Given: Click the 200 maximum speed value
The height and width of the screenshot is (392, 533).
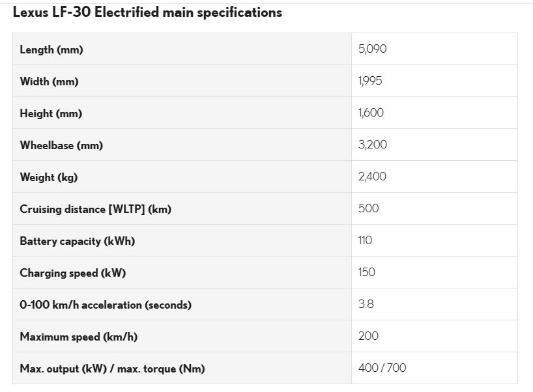Looking at the screenshot, I should (x=368, y=336).
